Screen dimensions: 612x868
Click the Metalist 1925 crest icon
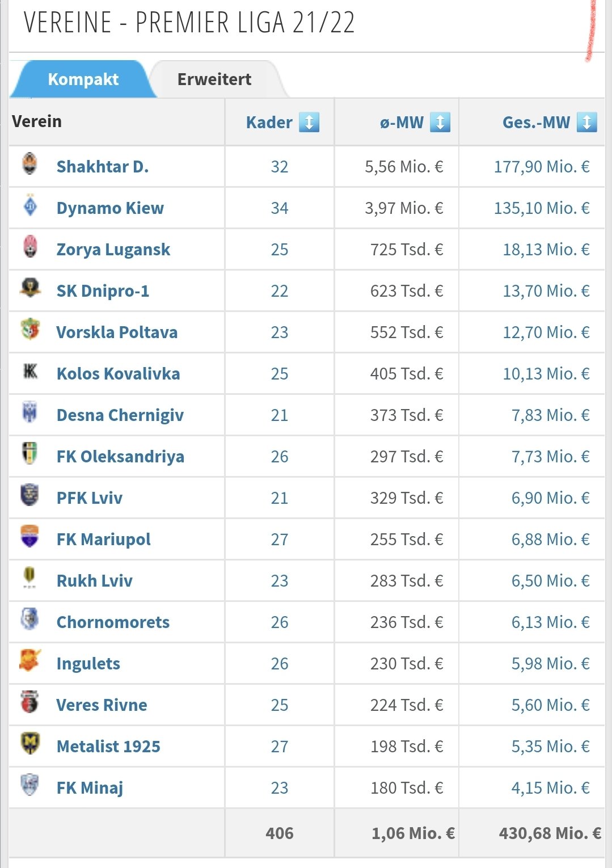point(29,743)
